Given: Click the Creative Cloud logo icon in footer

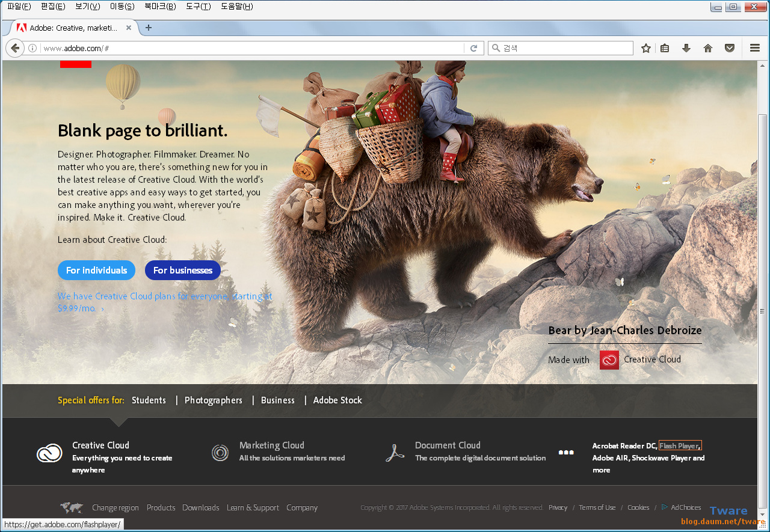Looking at the screenshot, I should pos(49,453).
